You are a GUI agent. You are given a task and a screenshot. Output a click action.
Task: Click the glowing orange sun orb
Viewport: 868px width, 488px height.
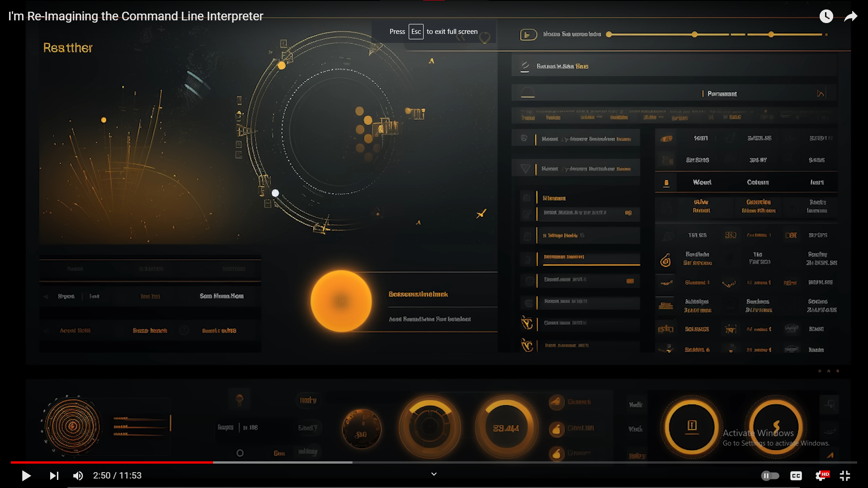[341, 301]
